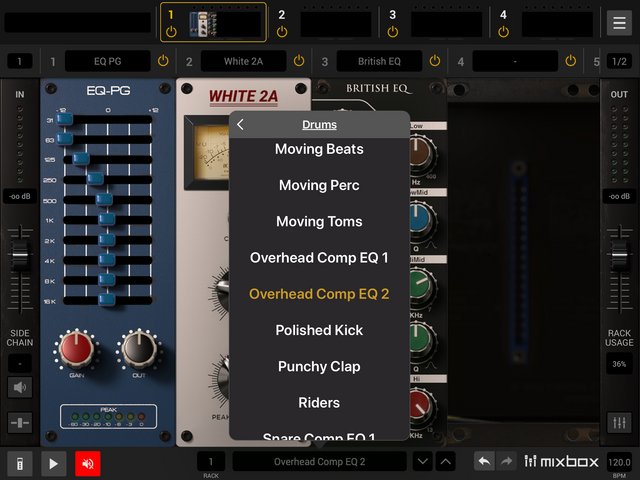This screenshot has width=640, height=480.
Task: Click the output level fader
Action: point(619,255)
